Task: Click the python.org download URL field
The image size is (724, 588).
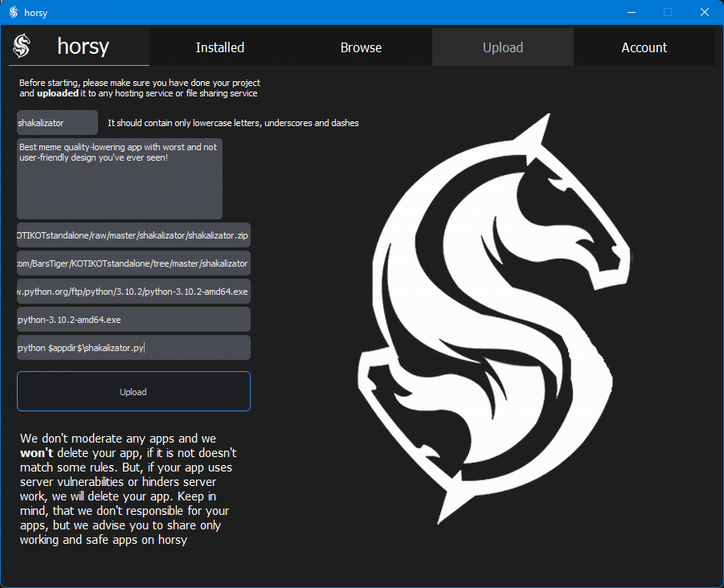Action: (x=133, y=292)
